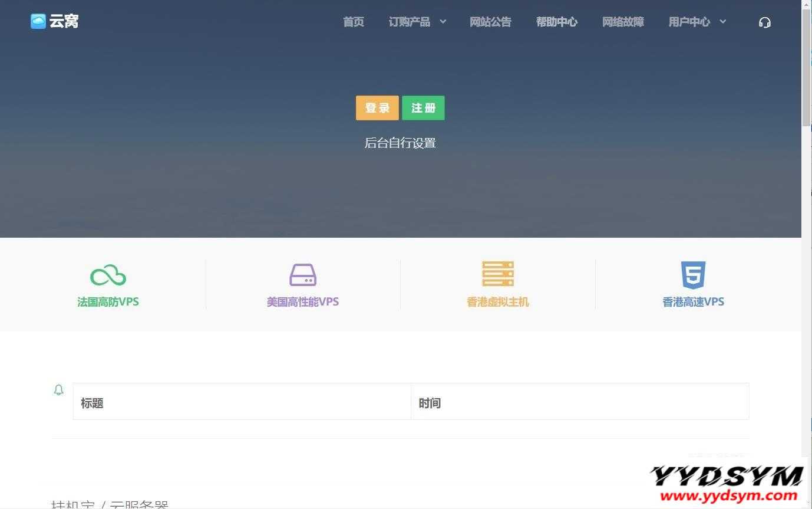The image size is (812, 509).
Task: Click the orange server rack icon
Action: pos(498,274)
